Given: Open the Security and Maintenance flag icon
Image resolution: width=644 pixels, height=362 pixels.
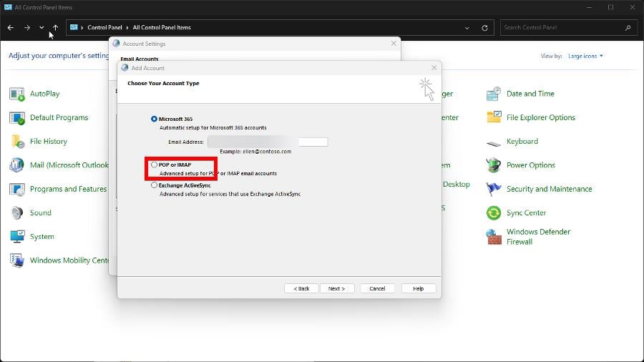Looking at the screenshot, I should pyautogui.click(x=493, y=189).
